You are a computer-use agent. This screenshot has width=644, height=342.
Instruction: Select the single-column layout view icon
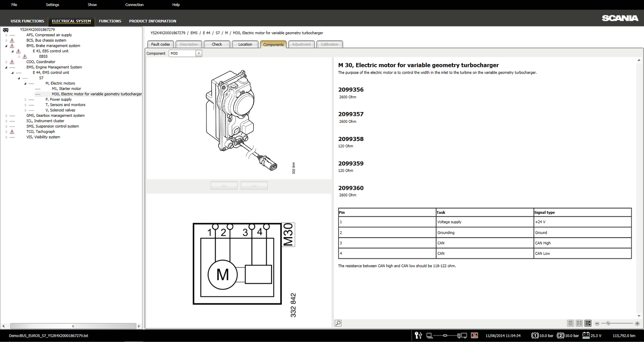pyautogui.click(x=570, y=323)
